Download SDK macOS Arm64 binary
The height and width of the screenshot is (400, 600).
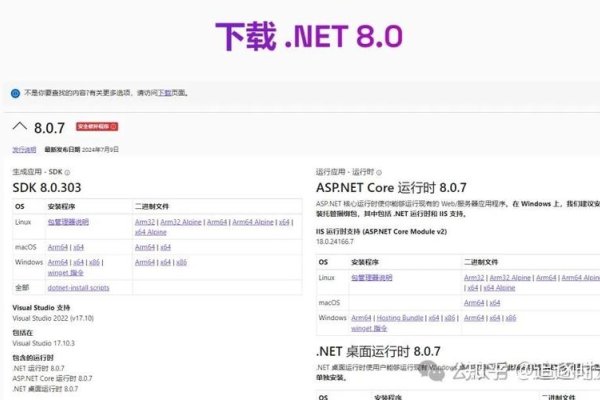click(145, 247)
